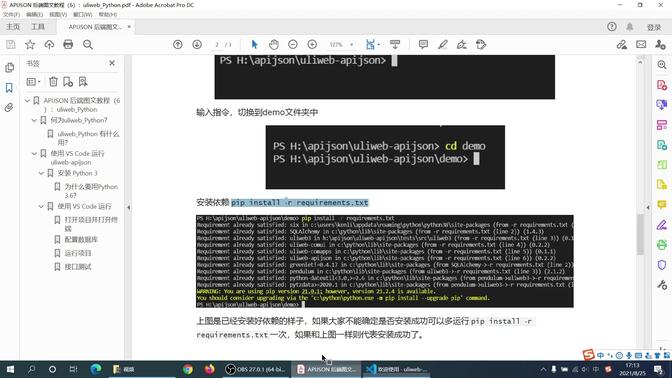Click the document vertical scrollbar thumb
The image size is (672, 378).
pyautogui.click(x=640, y=234)
